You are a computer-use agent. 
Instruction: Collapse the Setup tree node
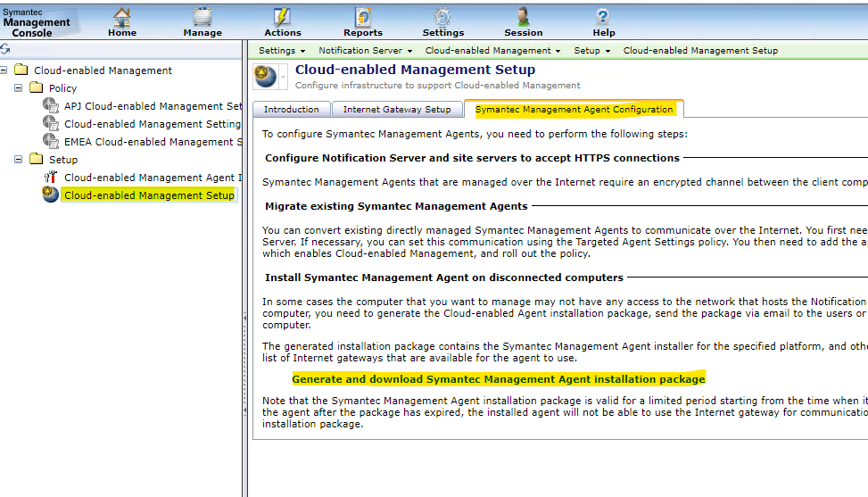(18, 160)
